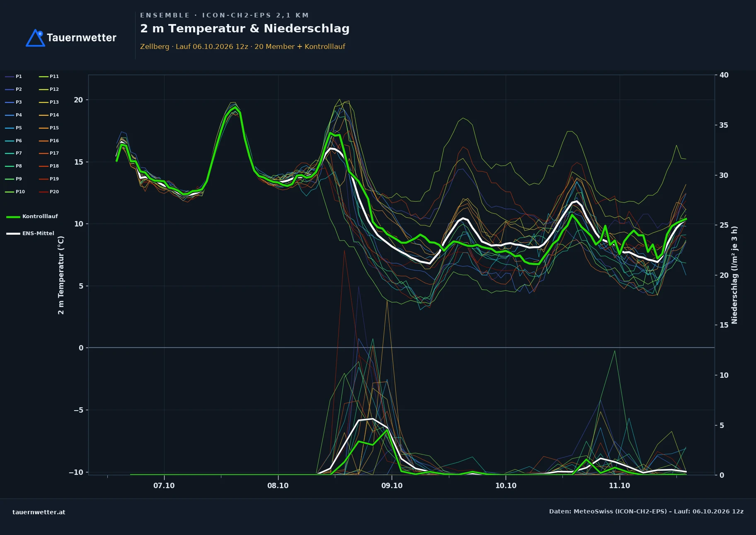Click the Tauernwetter brand name text
Screen dimensions: 756x535
81,38
